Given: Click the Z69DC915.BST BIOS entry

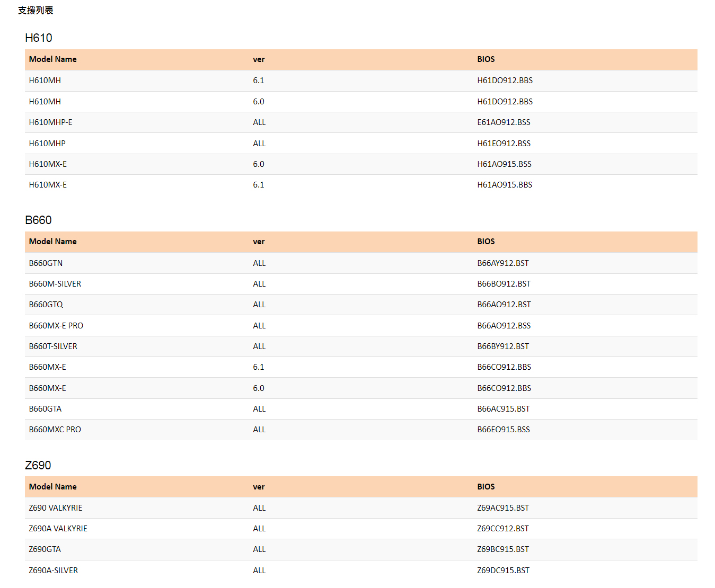Looking at the screenshot, I should [x=503, y=571].
